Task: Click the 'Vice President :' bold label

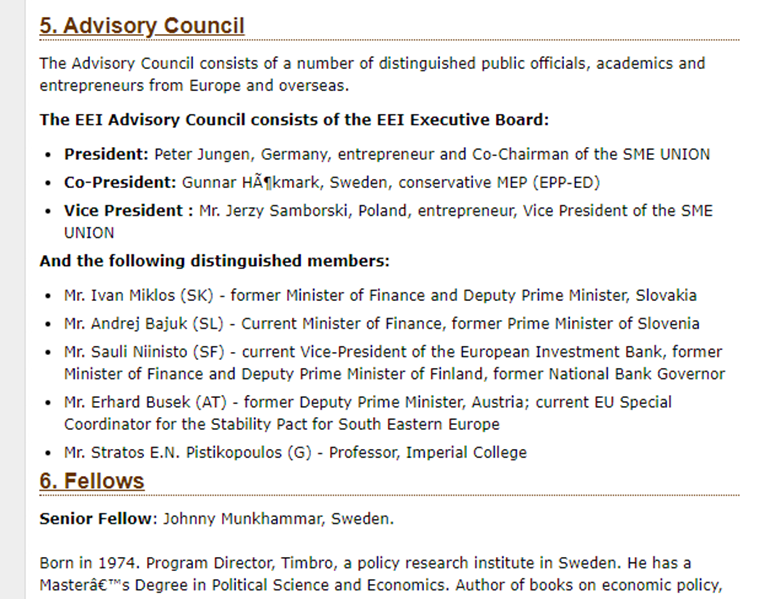Action: click(127, 211)
